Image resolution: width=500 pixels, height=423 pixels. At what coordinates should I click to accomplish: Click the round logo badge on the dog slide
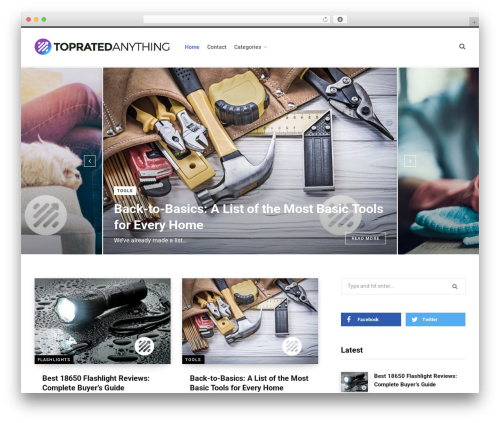click(46, 215)
